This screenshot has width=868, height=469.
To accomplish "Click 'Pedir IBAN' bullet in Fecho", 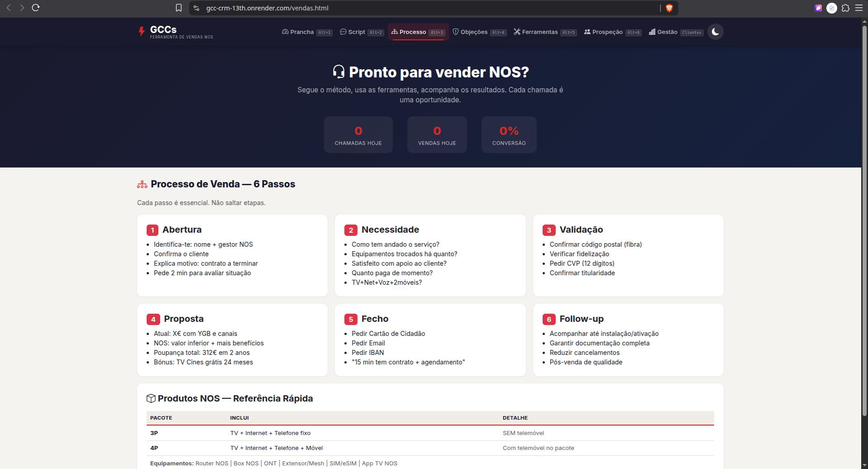I will click(367, 353).
